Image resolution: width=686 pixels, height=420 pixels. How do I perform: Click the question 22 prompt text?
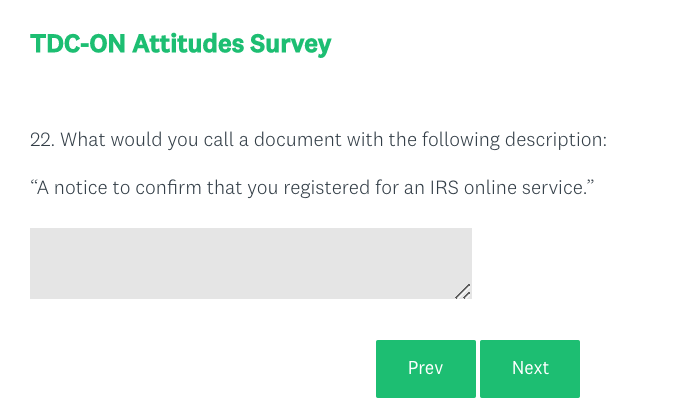[318, 139]
